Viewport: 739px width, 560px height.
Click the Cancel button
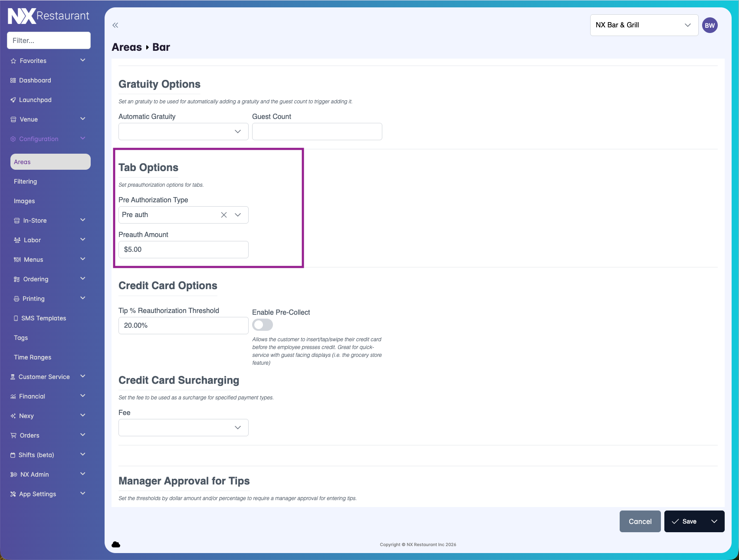tap(640, 521)
